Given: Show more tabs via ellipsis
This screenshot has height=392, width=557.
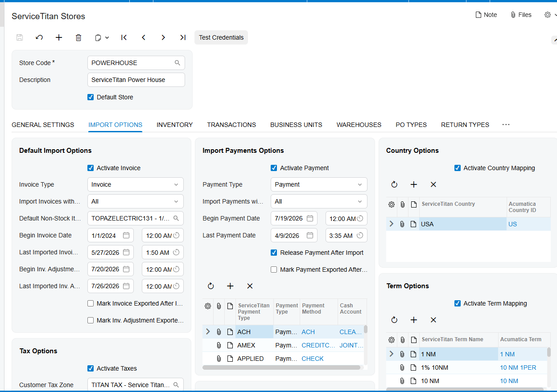Looking at the screenshot, I should 506,125.
